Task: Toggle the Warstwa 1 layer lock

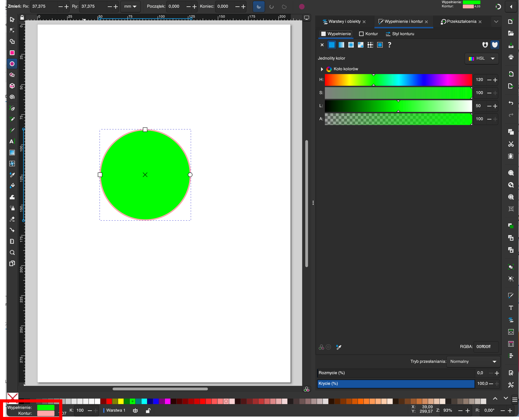Action: pyautogui.click(x=148, y=410)
